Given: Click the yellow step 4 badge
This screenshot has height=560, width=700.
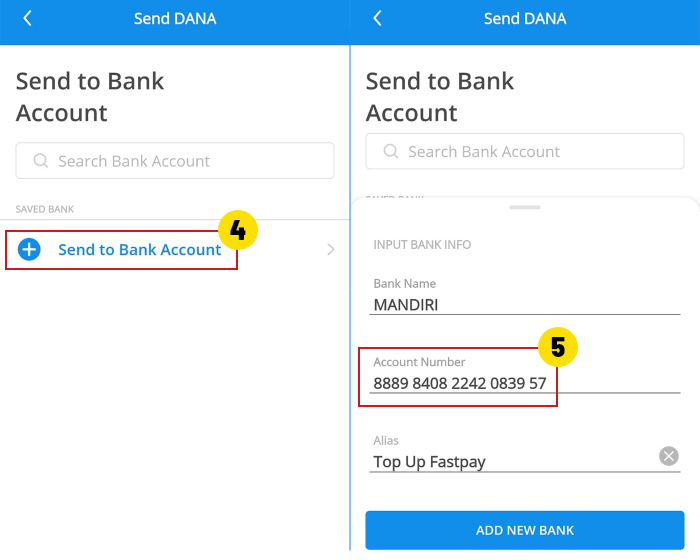Looking at the screenshot, I should tap(237, 230).
